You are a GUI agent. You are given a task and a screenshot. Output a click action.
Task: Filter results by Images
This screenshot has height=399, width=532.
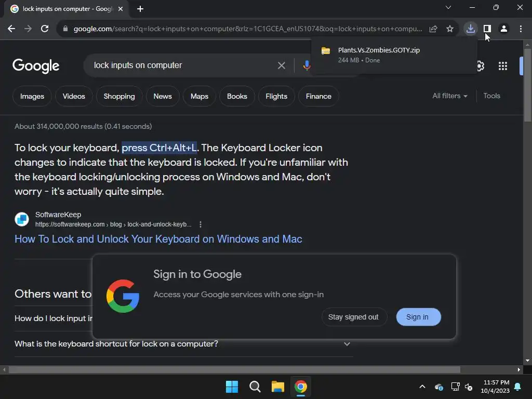[x=32, y=96]
